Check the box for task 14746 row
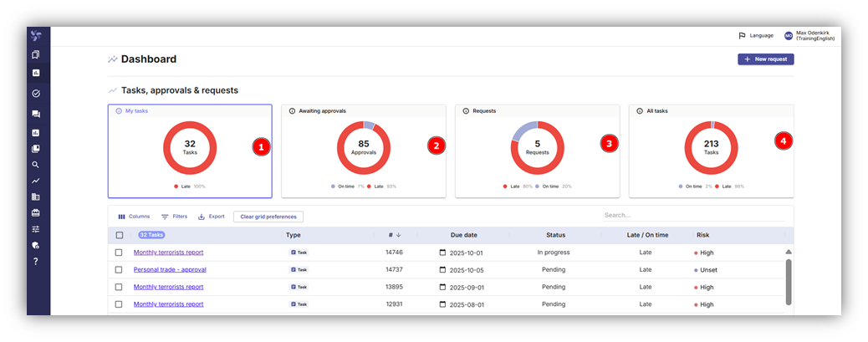868x342 pixels. 119,253
